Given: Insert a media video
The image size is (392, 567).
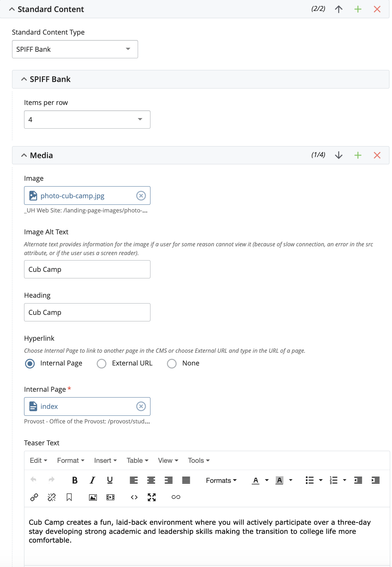Looking at the screenshot, I should 110,497.
